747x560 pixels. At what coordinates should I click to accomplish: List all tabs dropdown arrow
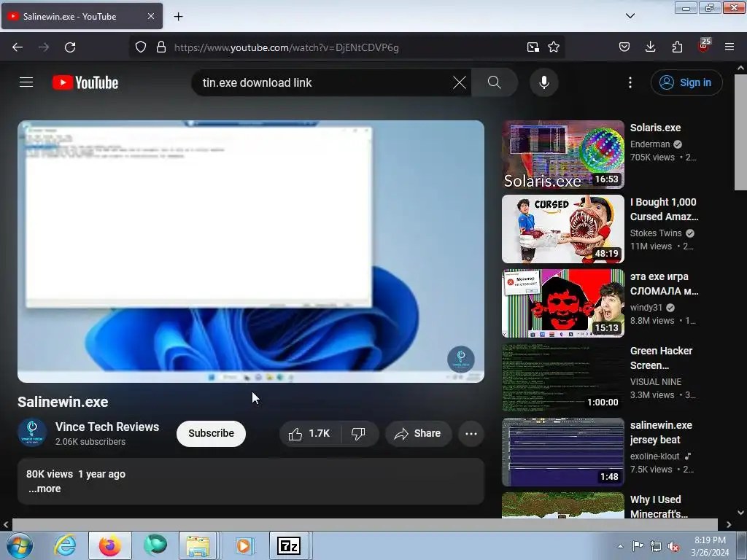[630, 16]
